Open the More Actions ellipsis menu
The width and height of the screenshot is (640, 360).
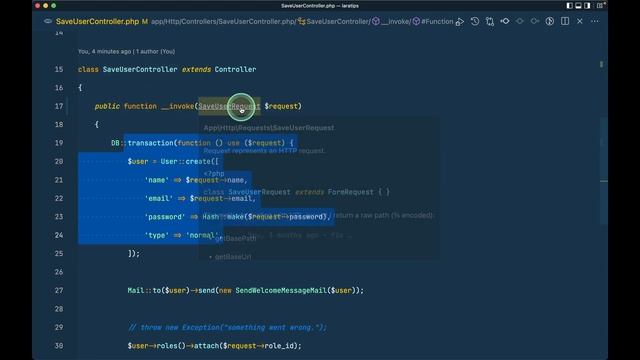[595, 21]
